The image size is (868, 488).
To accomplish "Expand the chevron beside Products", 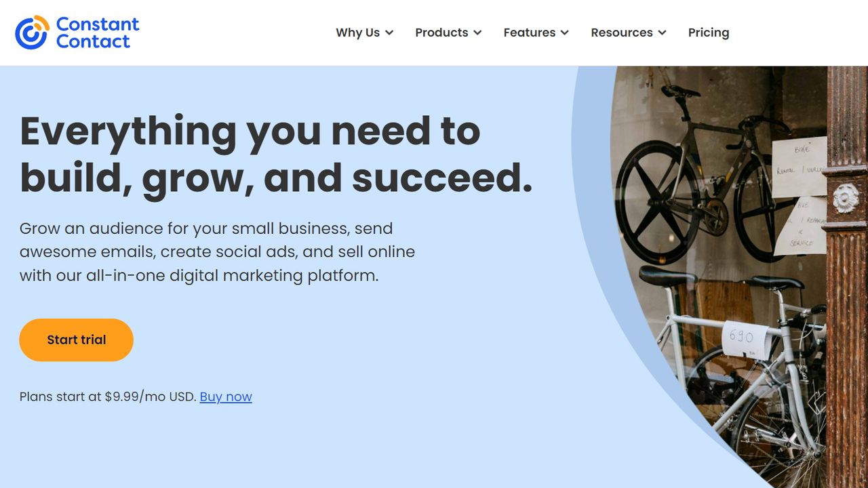I will (x=477, y=33).
